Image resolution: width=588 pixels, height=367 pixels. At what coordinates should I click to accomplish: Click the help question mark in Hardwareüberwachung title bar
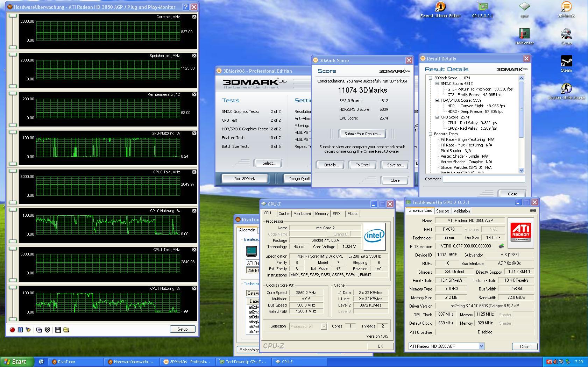[x=186, y=7]
